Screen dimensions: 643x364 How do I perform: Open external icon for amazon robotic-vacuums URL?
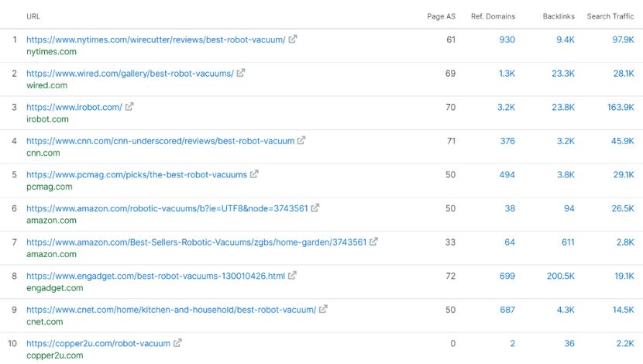pyautogui.click(x=315, y=208)
